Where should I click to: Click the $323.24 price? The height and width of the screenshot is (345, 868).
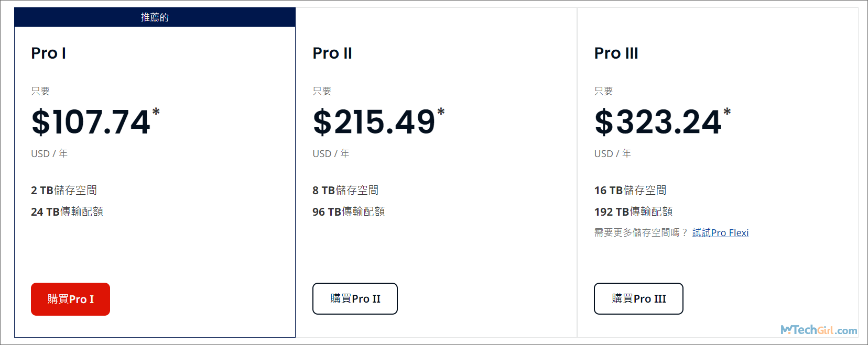658,123
